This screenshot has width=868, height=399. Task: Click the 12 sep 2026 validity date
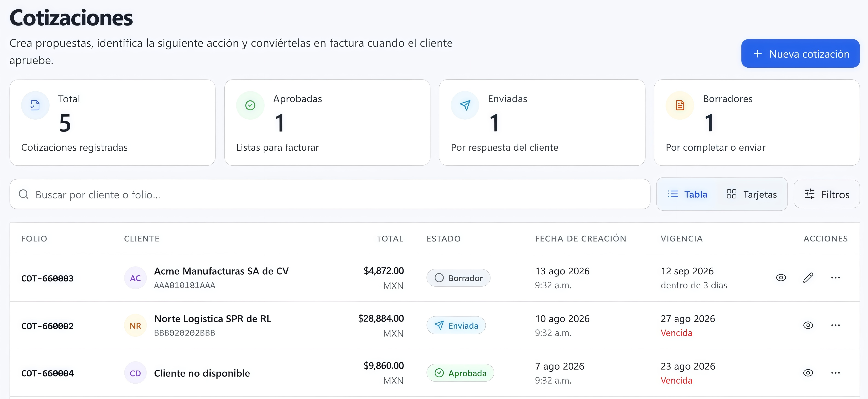687,271
